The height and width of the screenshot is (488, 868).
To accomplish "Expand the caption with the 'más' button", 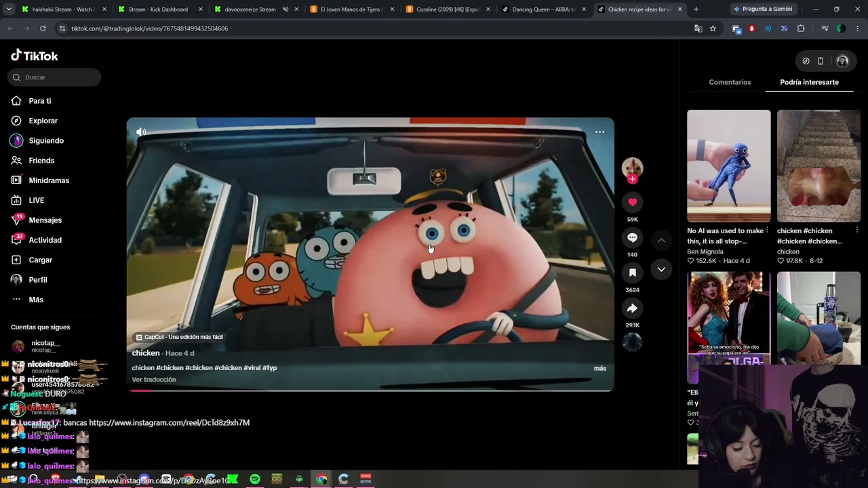I will (600, 368).
